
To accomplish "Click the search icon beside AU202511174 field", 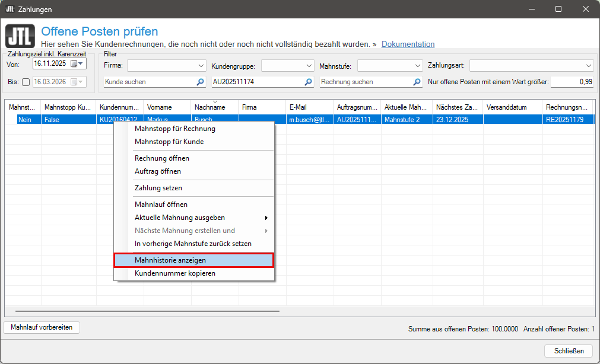I will click(x=309, y=82).
